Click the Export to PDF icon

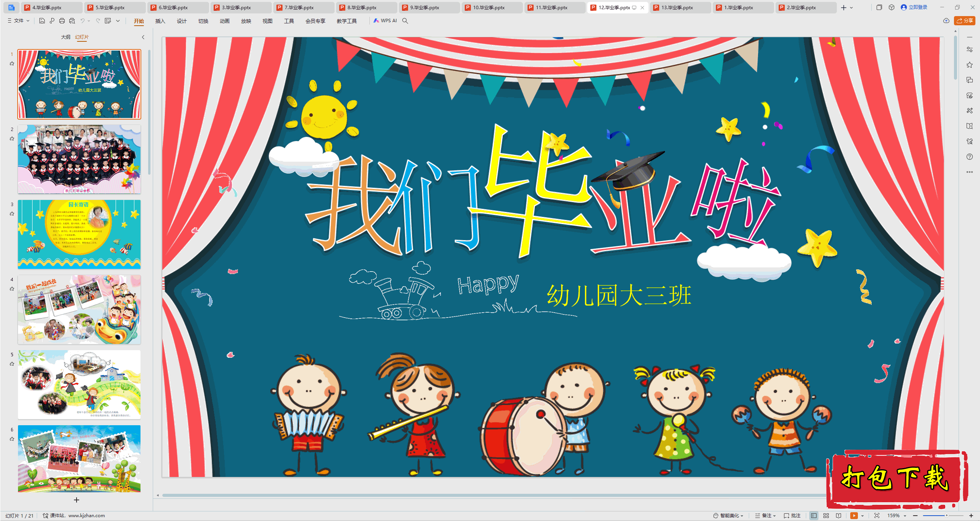tap(52, 21)
